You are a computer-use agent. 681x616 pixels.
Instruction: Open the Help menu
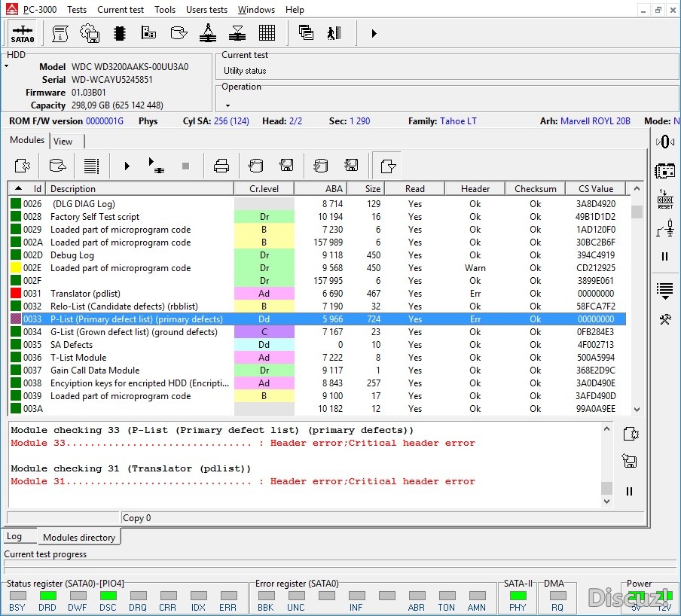click(295, 10)
